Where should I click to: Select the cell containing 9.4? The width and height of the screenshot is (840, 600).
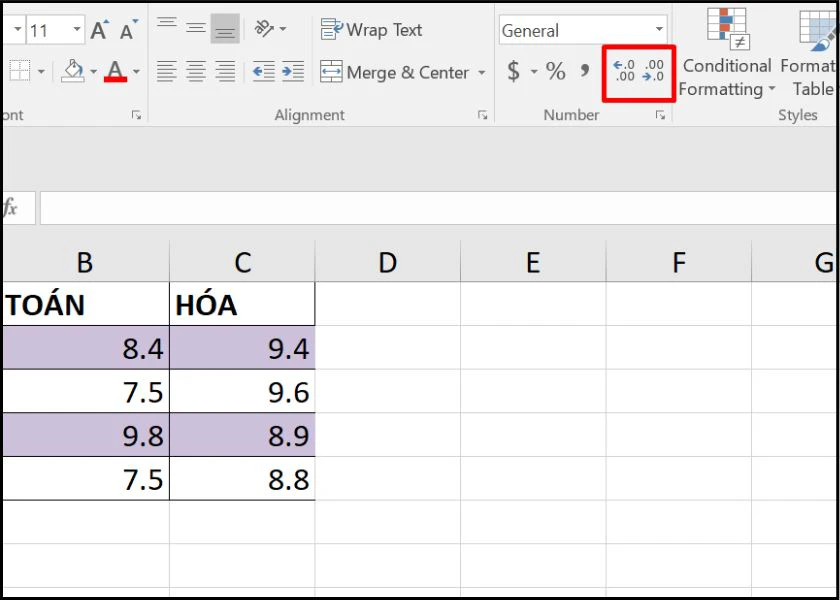[x=243, y=348]
